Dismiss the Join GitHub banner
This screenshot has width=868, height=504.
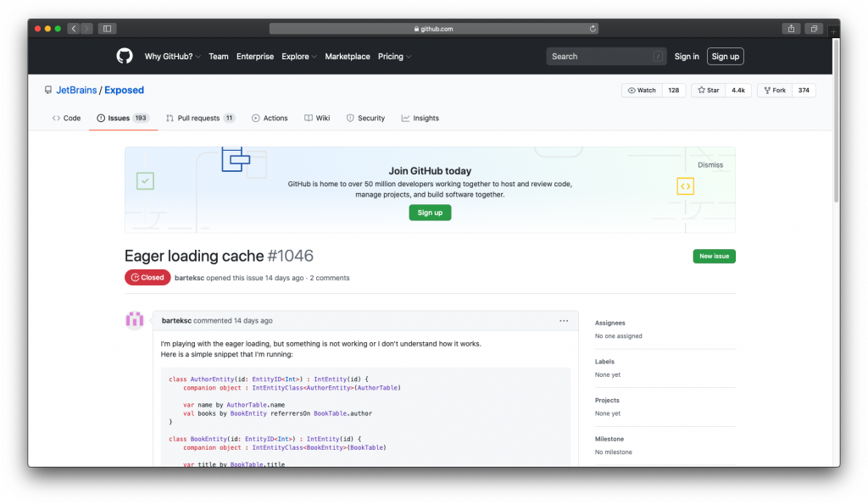710,165
